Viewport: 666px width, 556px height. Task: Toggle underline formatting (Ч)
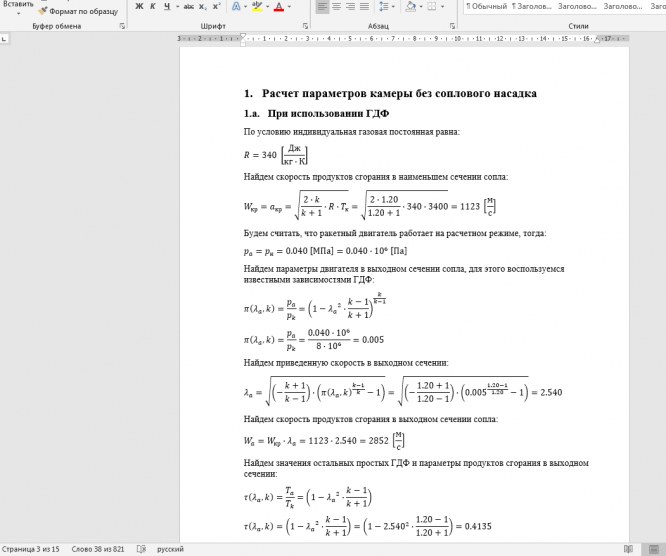pyautogui.click(x=167, y=6)
